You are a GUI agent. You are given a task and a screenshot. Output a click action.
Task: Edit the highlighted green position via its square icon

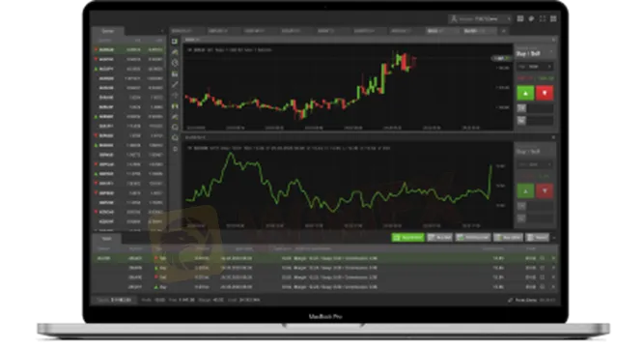[x=543, y=258]
